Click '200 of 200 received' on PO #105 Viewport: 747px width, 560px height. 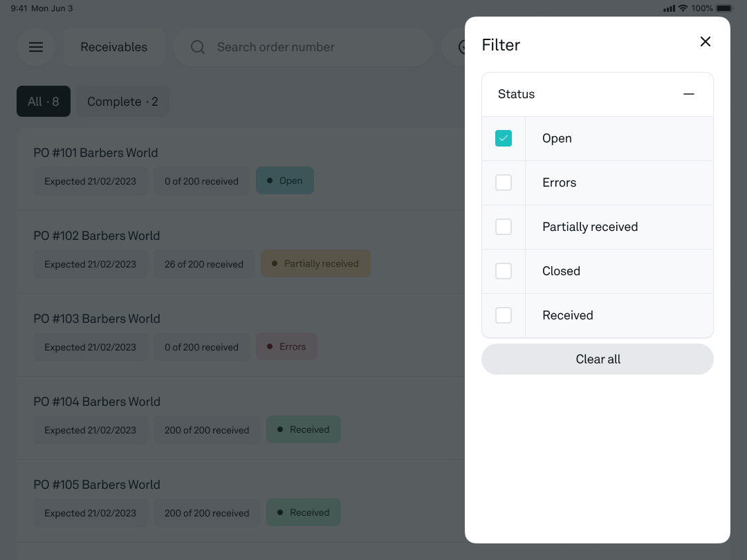point(207,513)
